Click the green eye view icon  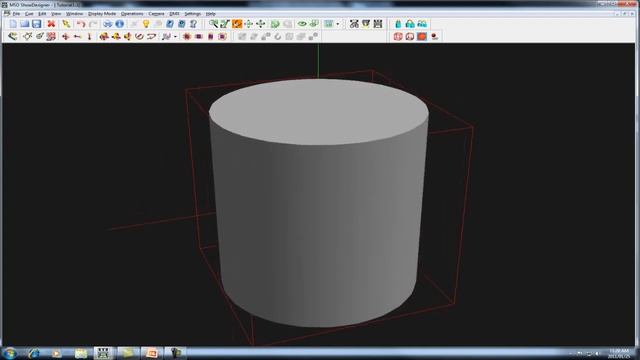302,24
